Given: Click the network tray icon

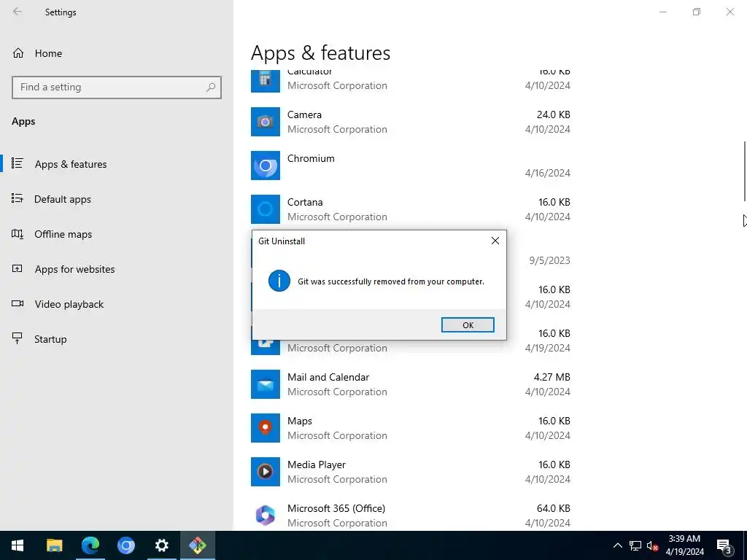Looking at the screenshot, I should (x=635, y=545).
